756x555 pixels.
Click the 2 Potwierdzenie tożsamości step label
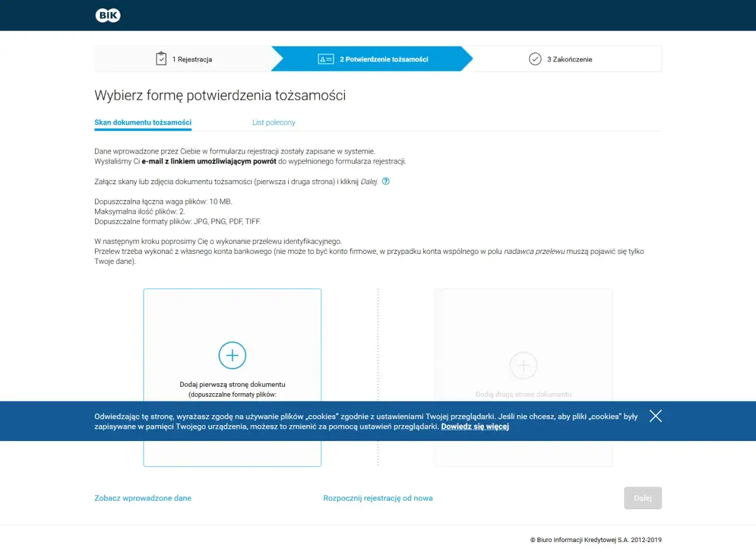coord(384,60)
